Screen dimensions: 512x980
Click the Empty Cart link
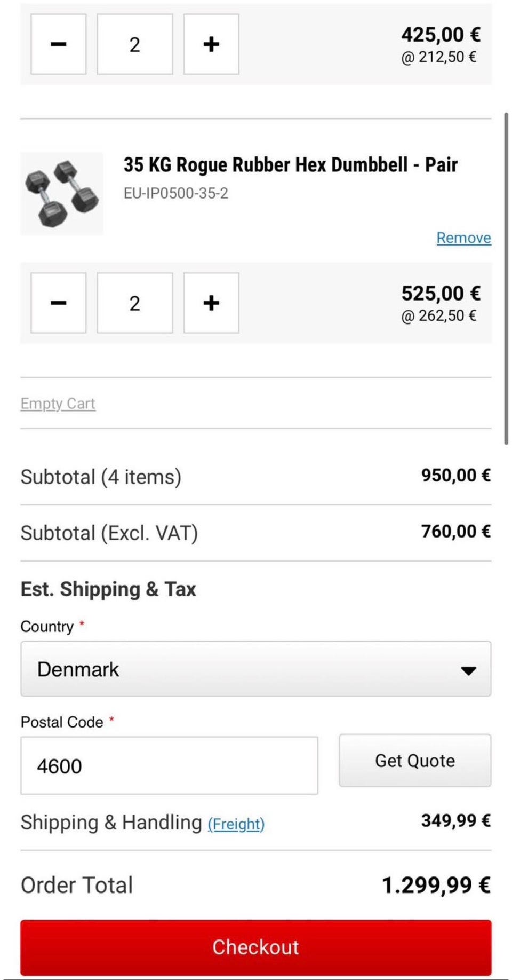click(58, 404)
